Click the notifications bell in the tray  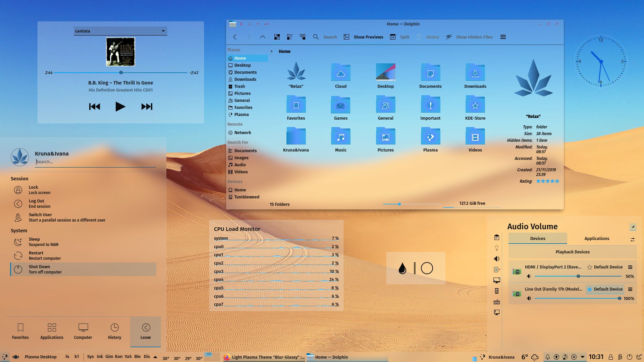[x=547, y=357]
